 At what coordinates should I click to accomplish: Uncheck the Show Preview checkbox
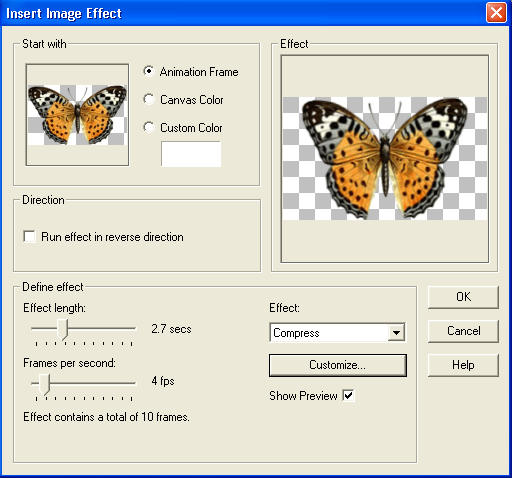point(348,395)
